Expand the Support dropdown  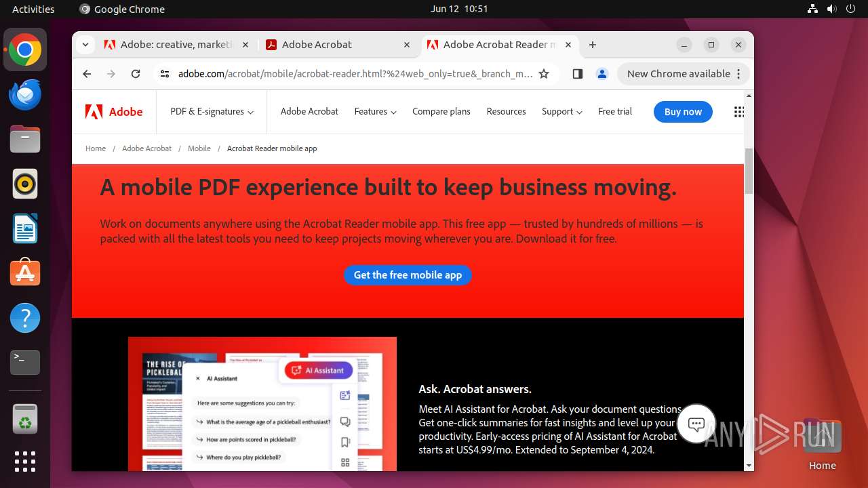(x=561, y=112)
